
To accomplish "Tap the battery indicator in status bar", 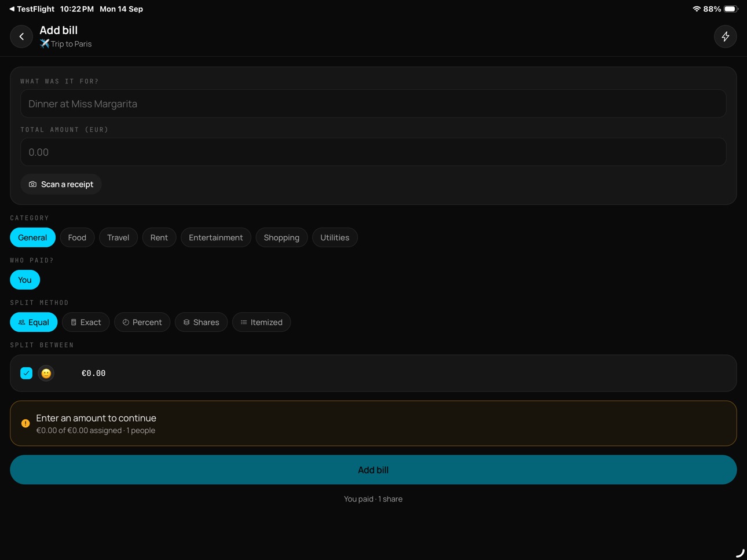I will click(x=731, y=9).
